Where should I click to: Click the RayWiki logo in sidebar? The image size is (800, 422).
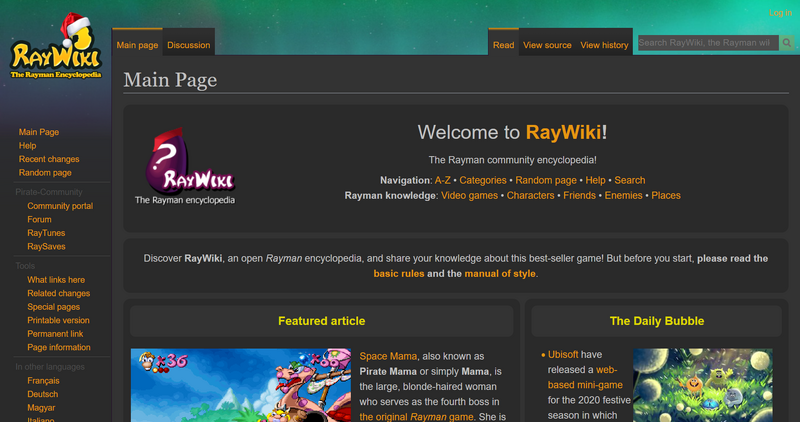[x=56, y=46]
